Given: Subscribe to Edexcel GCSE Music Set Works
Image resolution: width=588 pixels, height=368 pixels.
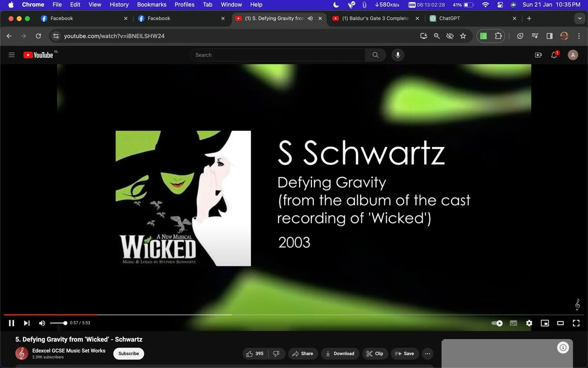Looking at the screenshot, I should pyautogui.click(x=129, y=353).
